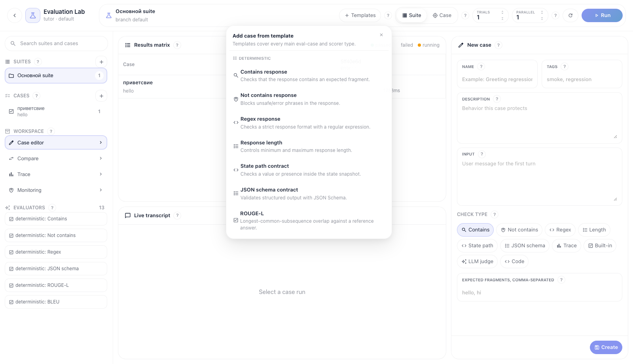Image resolution: width=633 pixels, height=364 pixels.
Task: Open the Templates button
Action: 360,15
